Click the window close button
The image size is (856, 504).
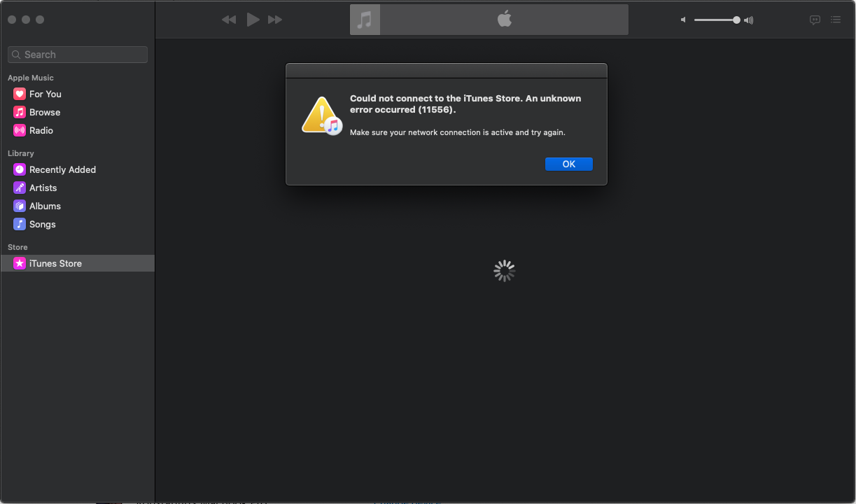point(12,20)
